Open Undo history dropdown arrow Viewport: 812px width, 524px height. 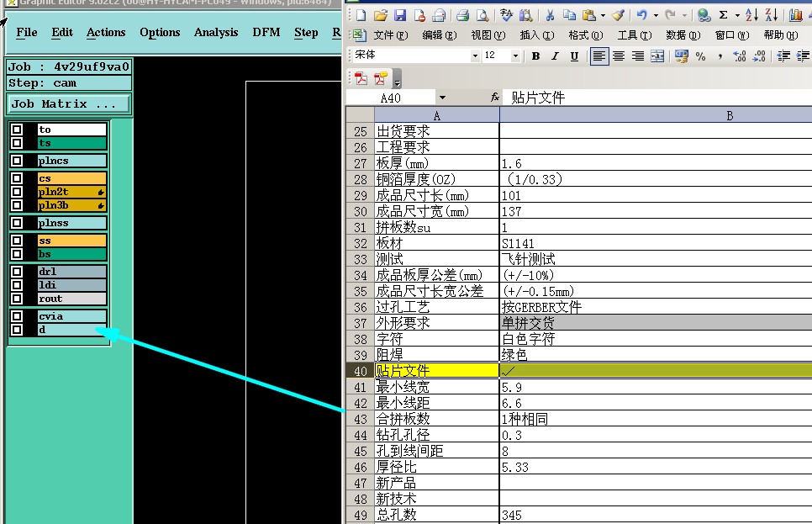(x=656, y=15)
